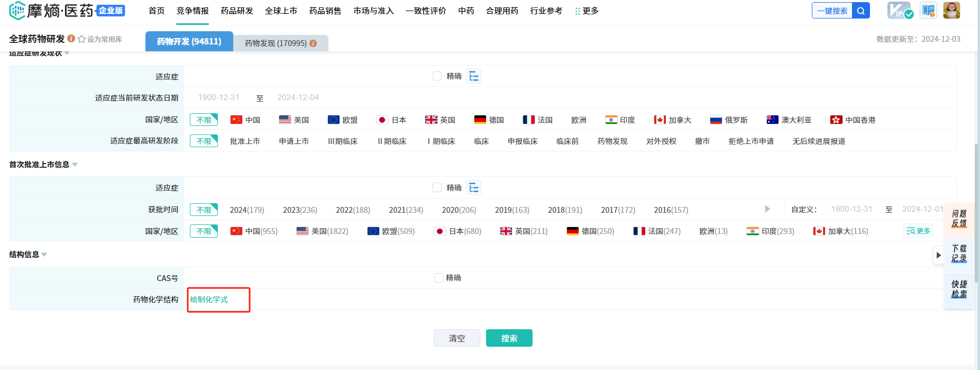
Task: Open the 一致性评价 menu item
Action: pos(426,11)
